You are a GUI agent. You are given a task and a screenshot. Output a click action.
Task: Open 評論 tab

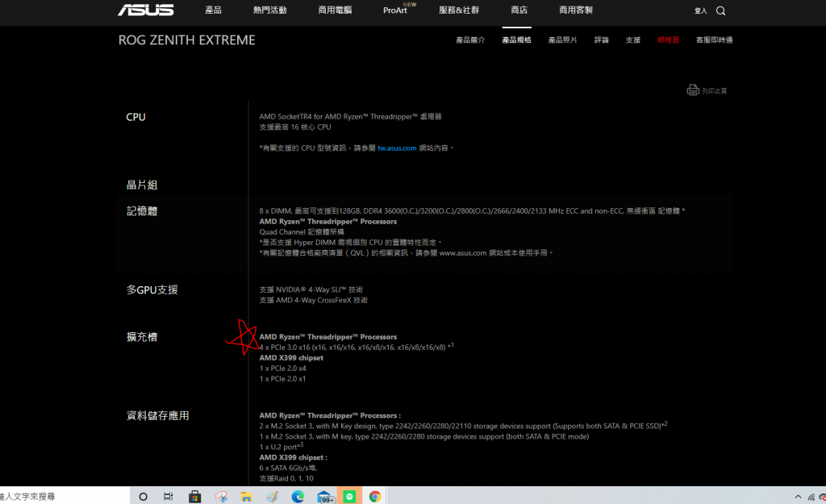point(601,40)
